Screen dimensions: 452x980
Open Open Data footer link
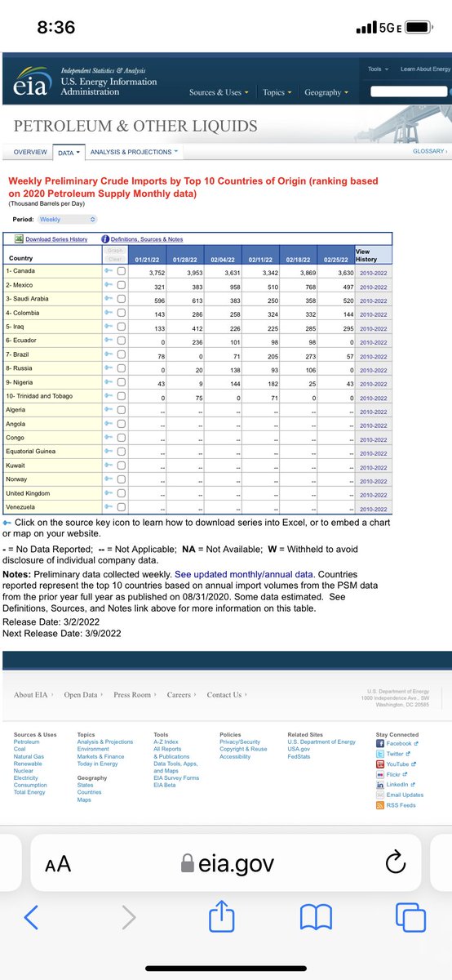(x=82, y=695)
